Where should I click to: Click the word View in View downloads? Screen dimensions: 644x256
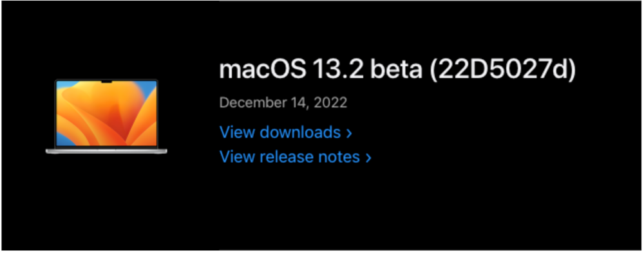click(x=238, y=133)
